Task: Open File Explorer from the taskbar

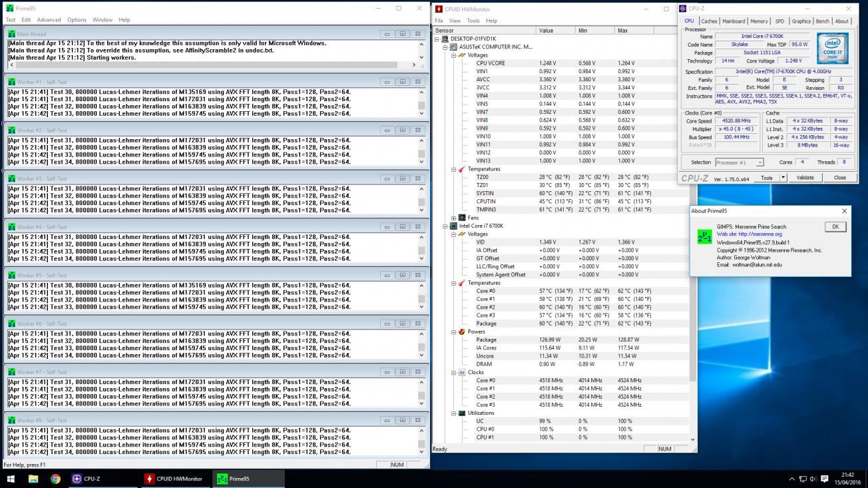Action: [x=33, y=479]
